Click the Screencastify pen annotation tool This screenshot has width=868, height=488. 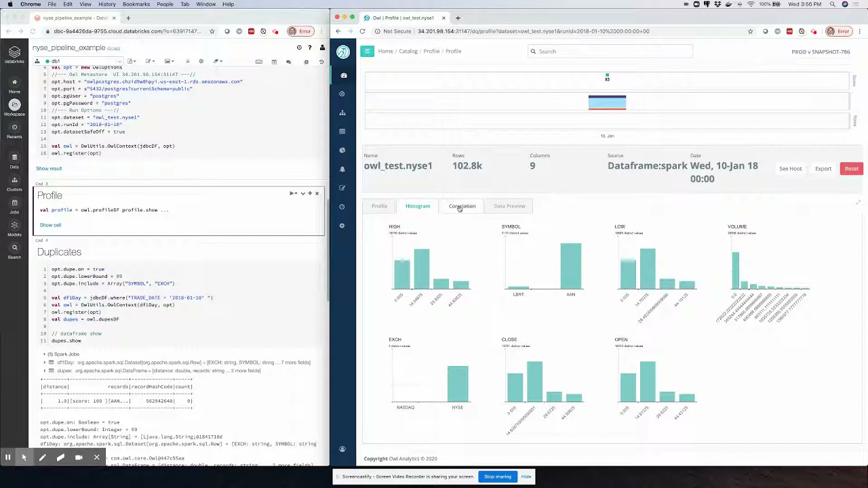click(x=42, y=457)
